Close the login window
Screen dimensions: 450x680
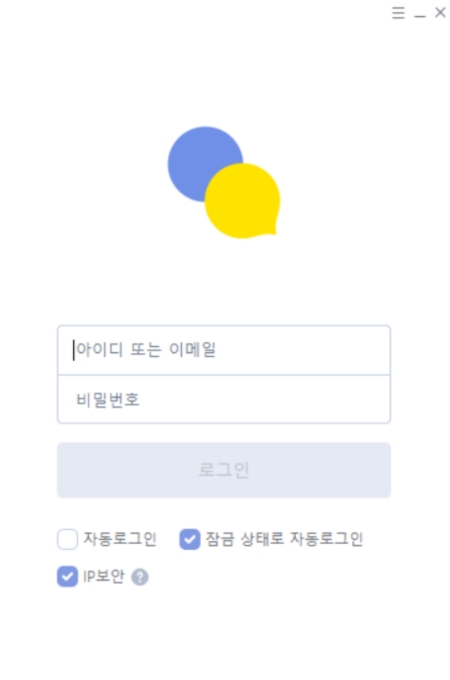[440, 13]
